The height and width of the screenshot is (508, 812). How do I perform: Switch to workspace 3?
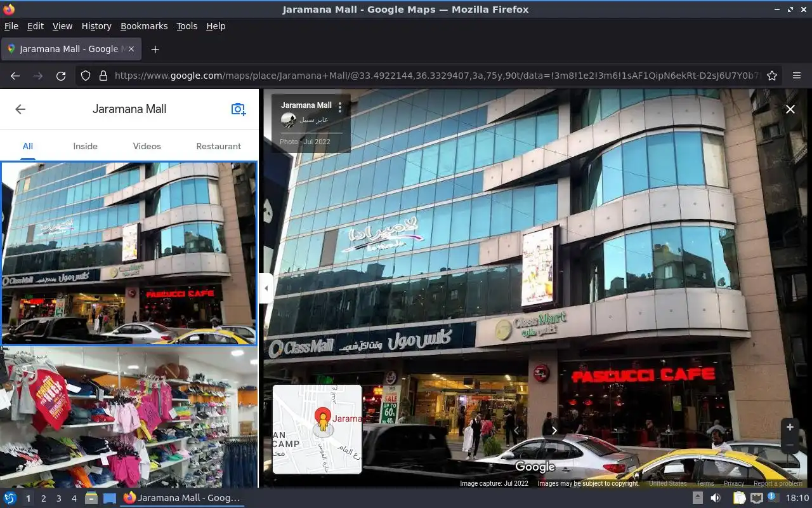point(58,498)
